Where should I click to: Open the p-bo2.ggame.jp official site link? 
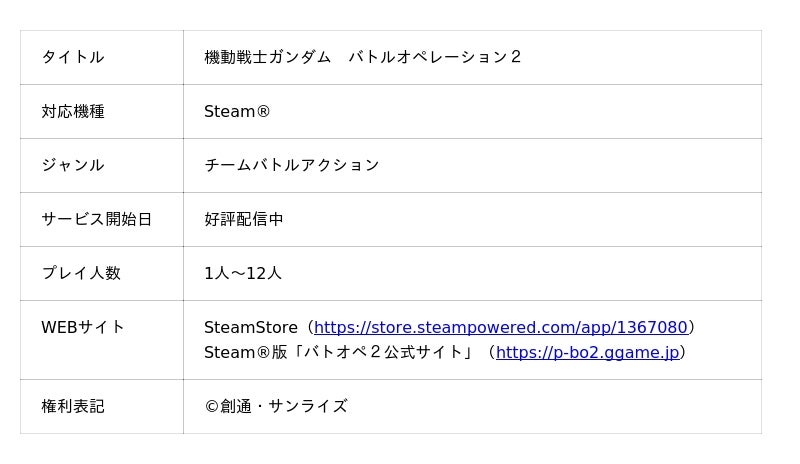[x=587, y=352]
